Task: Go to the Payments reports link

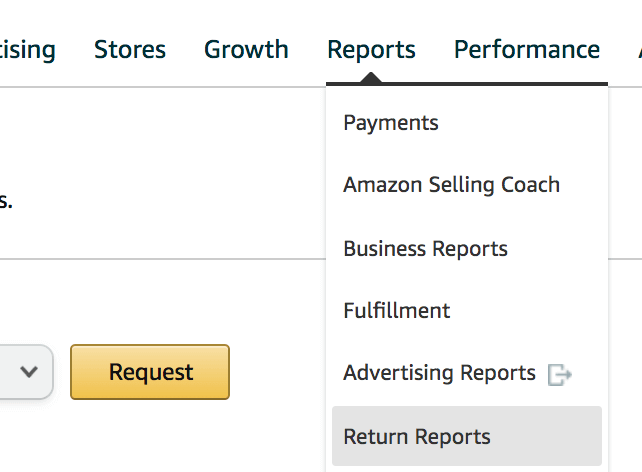Action: click(391, 123)
